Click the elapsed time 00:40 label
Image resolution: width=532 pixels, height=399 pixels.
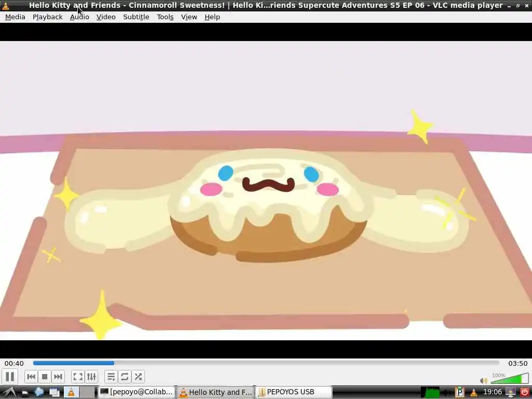click(x=14, y=363)
